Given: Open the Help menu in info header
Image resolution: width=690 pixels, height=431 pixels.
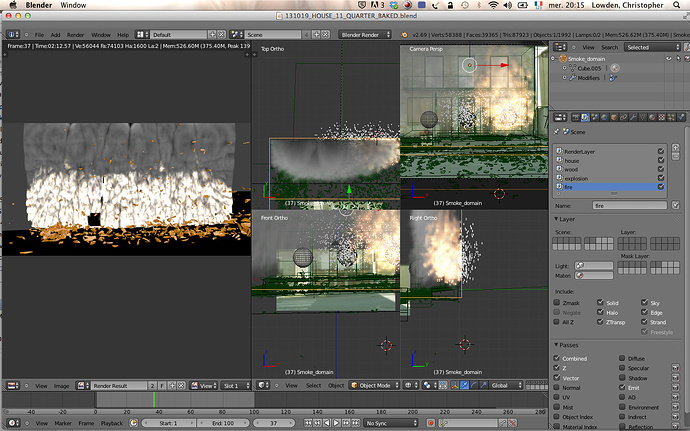Looking at the screenshot, I should 123,35.
